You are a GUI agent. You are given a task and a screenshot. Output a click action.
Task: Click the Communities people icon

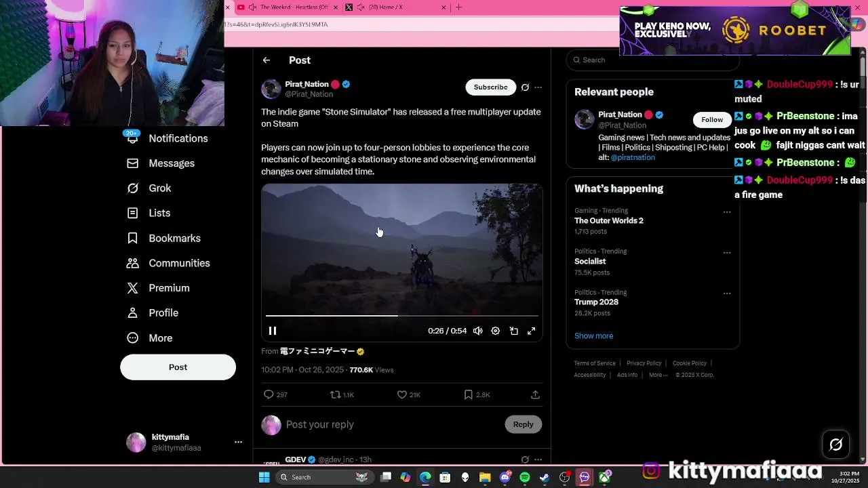[133, 263]
